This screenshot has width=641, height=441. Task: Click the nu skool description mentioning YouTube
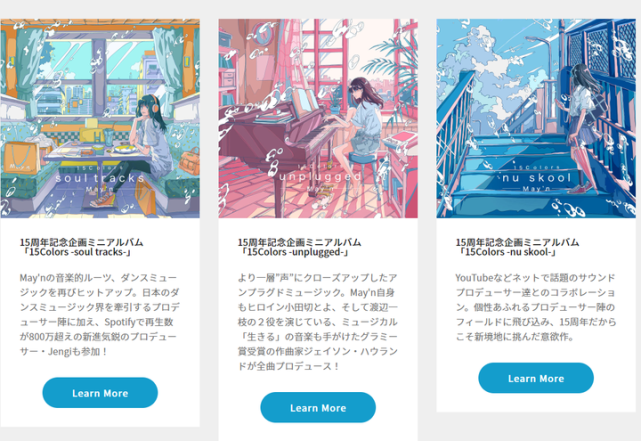(536, 307)
